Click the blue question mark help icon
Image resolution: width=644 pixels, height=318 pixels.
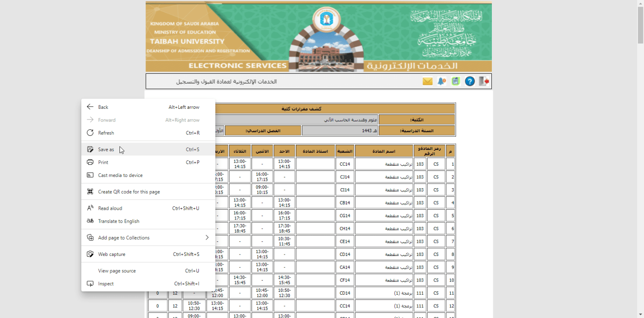point(470,81)
